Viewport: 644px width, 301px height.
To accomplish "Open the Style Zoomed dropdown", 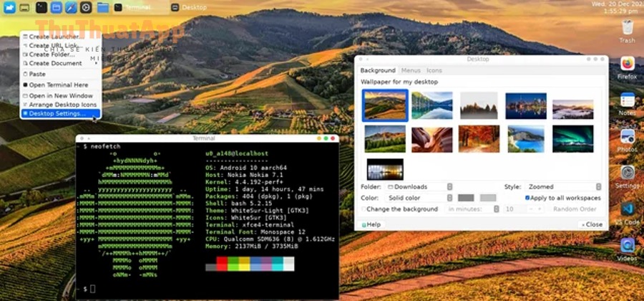I will [563, 186].
